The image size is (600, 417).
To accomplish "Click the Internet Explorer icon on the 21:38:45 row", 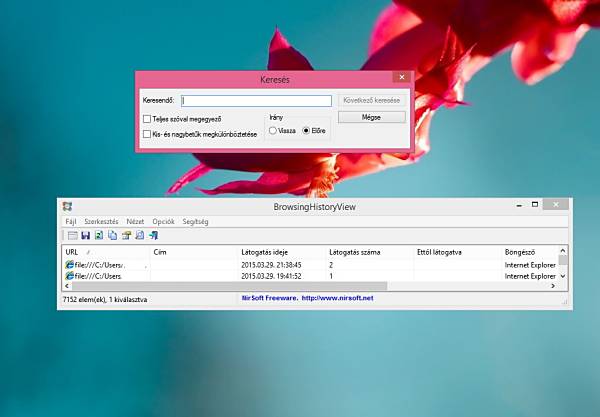I will coord(70,265).
